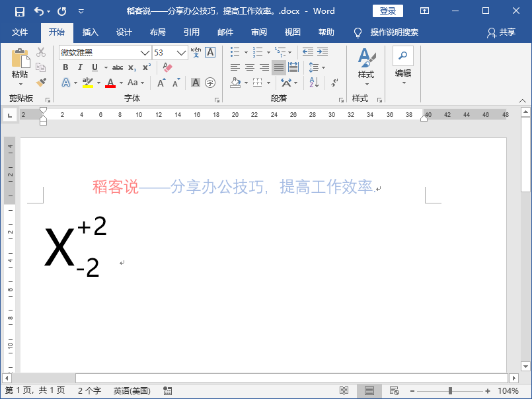Apply character border icon
This screenshot has height=399, width=532.
point(210,52)
